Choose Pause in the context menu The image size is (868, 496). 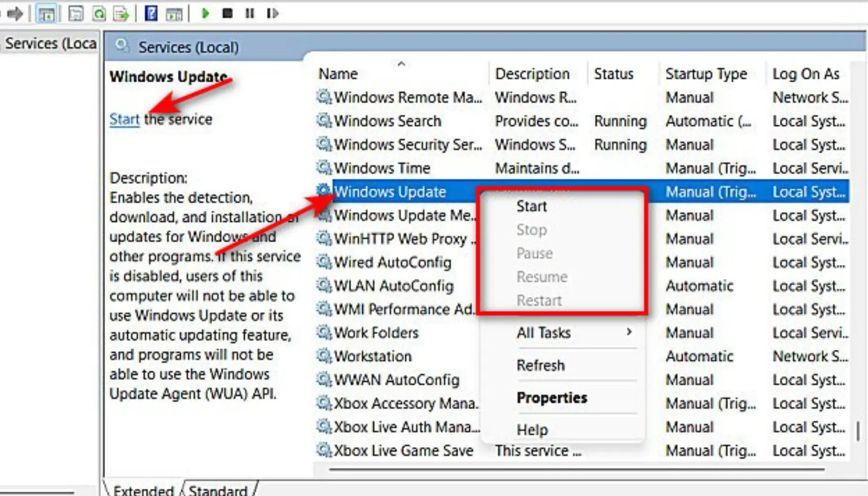click(x=534, y=253)
